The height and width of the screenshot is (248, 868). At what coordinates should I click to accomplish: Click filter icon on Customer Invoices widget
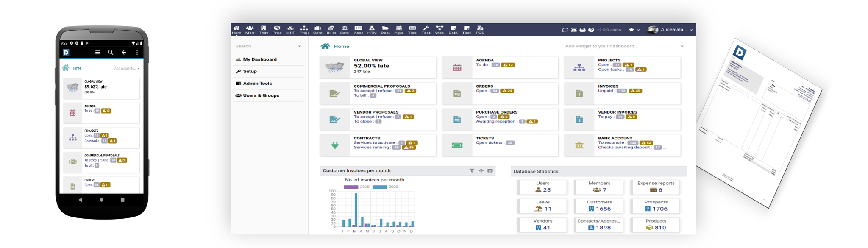472,170
